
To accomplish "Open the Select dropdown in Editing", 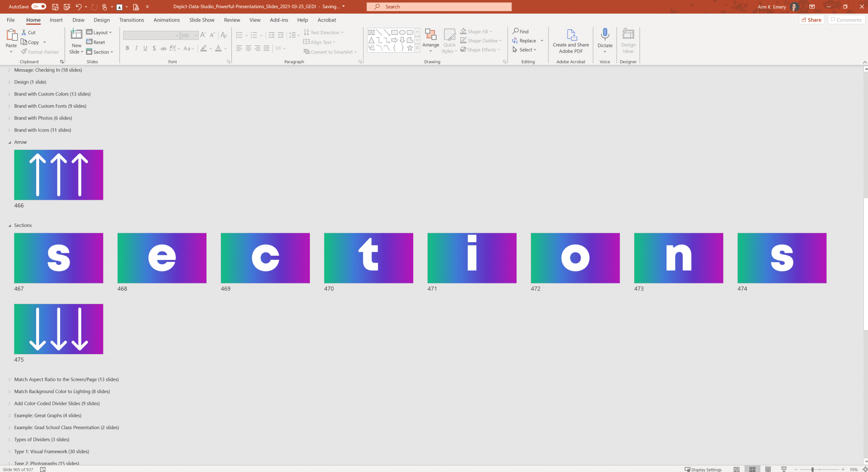I will tap(524, 50).
